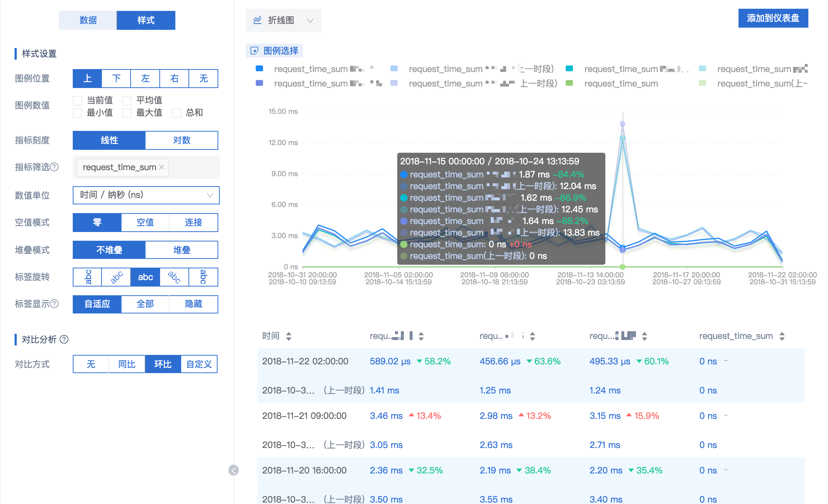Choose 不堆叠 stacking mode
This screenshot has height=504, width=828.
pos(109,250)
